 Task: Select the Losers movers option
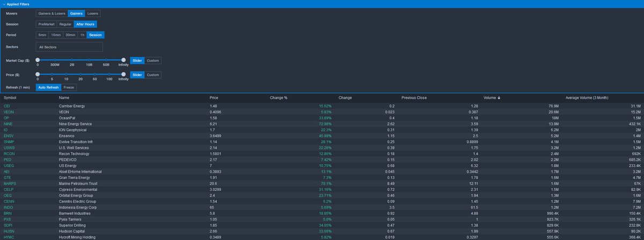92,13
